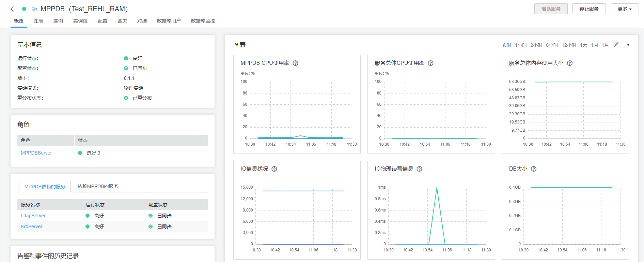The height and width of the screenshot is (262, 644).
Task: Select the MPPDB依赖的服务 tab
Action: point(45,187)
